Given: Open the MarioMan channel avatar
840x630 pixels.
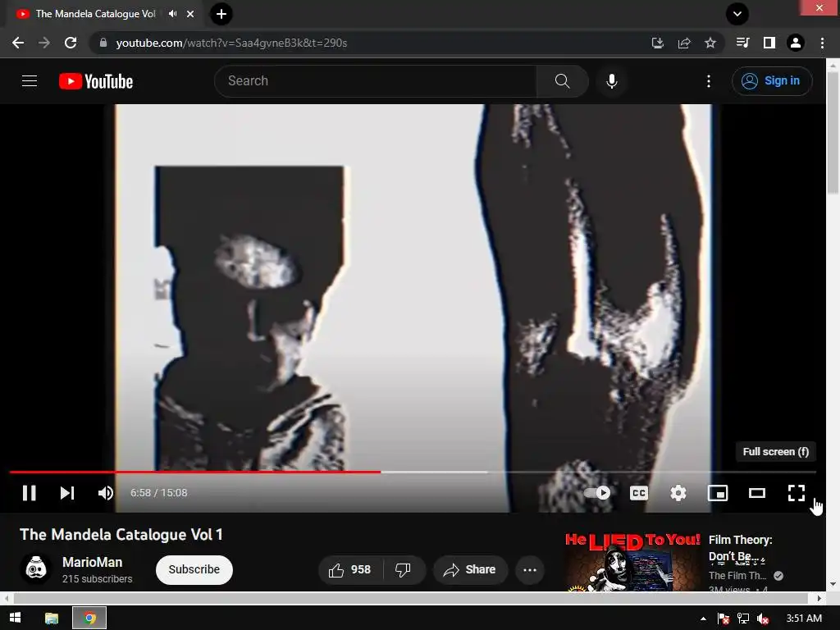Looking at the screenshot, I should [x=36, y=569].
